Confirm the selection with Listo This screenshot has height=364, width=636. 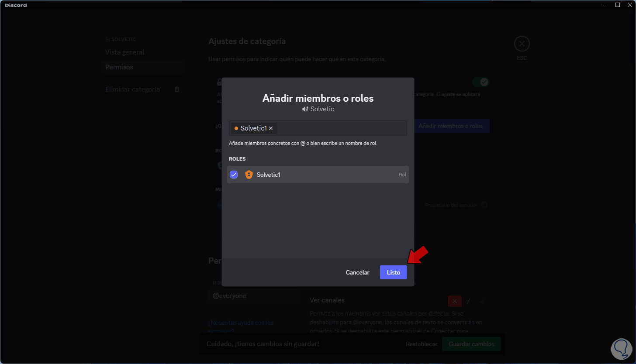pyautogui.click(x=394, y=272)
